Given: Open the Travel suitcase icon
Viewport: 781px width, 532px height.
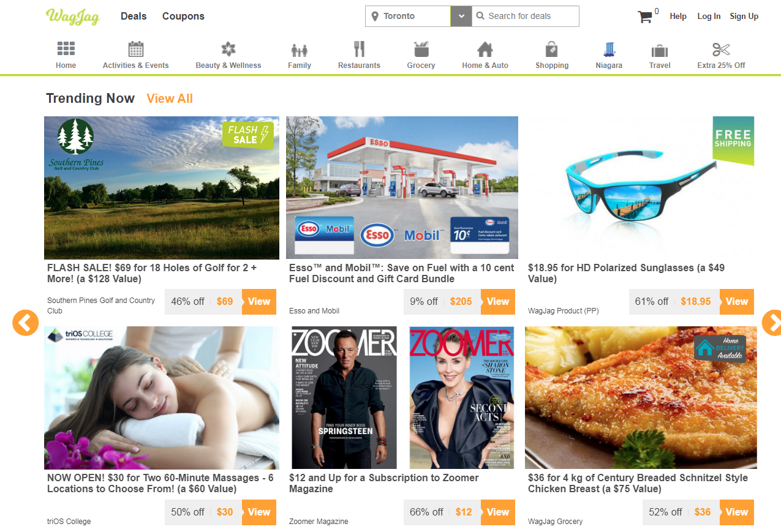Looking at the screenshot, I should click(660, 50).
